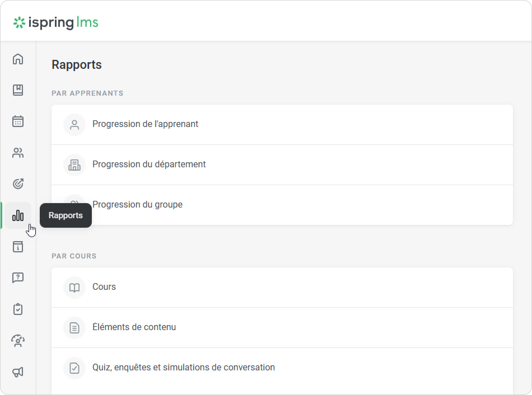Open the Cours report
532x395 pixels.
coord(104,287)
